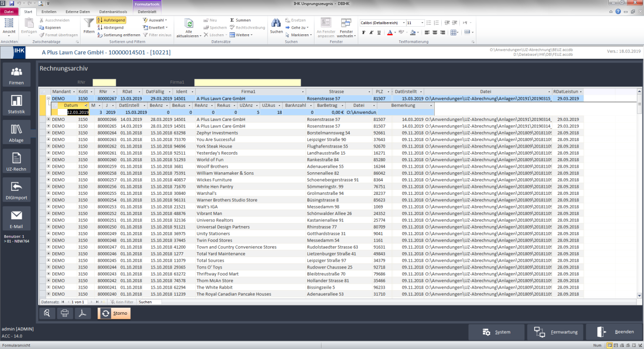Click the Fernwartung button
The width and height of the screenshot is (644, 349).
[x=555, y=332]
